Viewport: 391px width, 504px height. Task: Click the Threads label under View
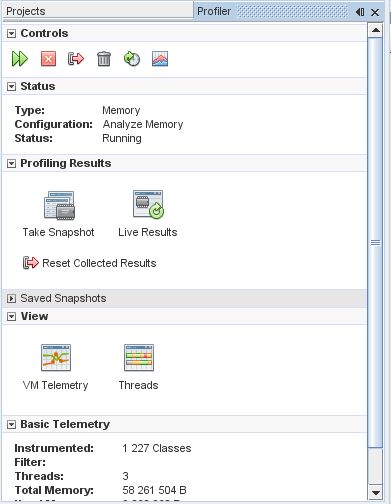coord(138,385)
